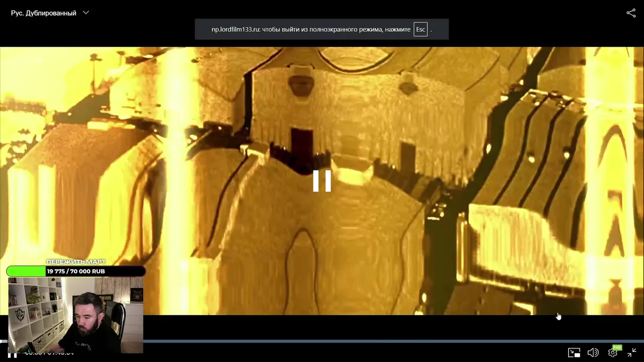Click the ПЕРЕЖИТЬ МАРТ goal label

click(76, 262)
